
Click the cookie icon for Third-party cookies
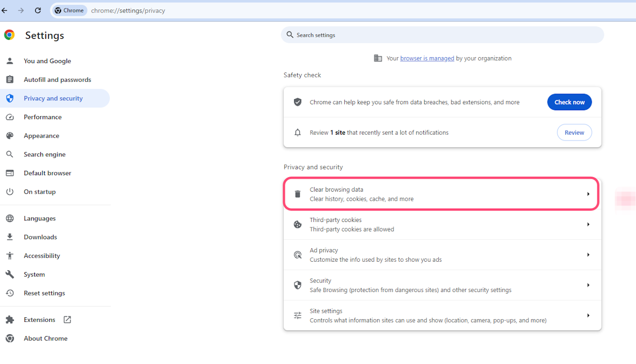point(297,224)
